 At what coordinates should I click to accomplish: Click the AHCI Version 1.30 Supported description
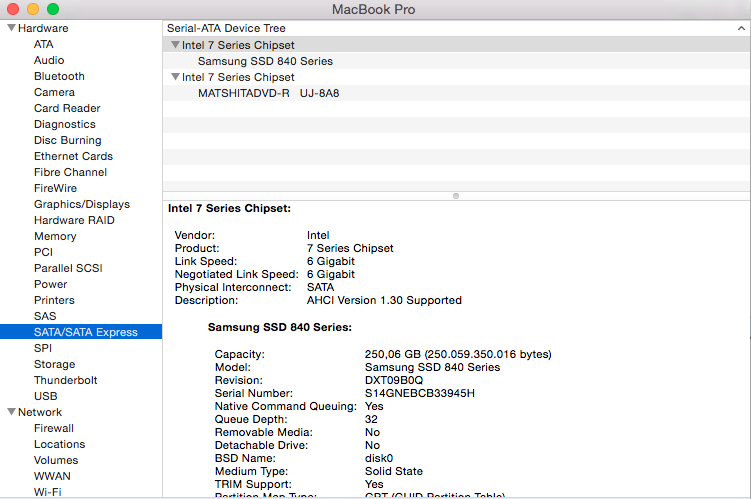(x=384, y=300)
